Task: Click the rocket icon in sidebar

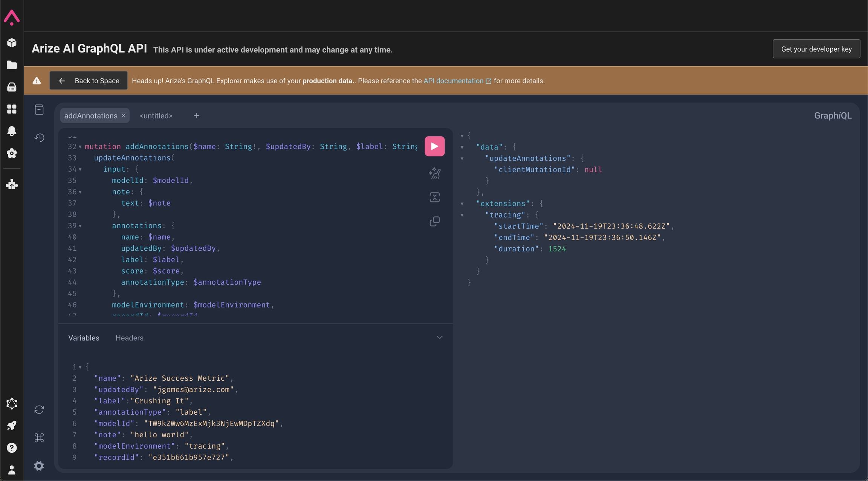Action: pos(12,426)
